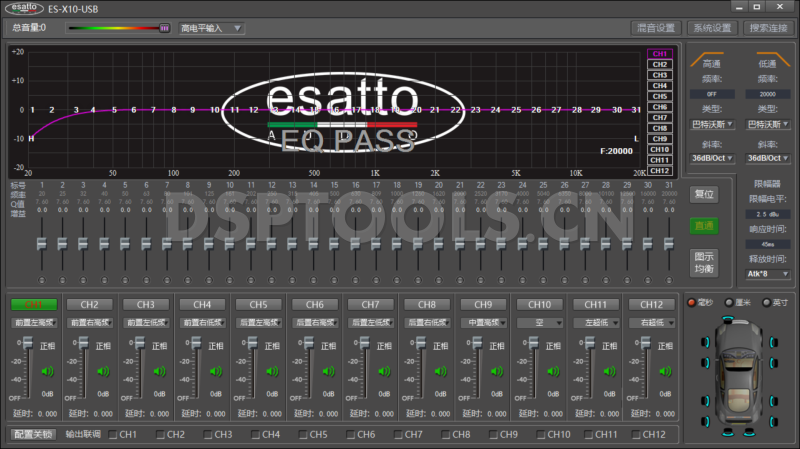The width and height of the screenshot is (800, 449).
Task: Click the master volume 总音量 slider
Action: [118, 28]
